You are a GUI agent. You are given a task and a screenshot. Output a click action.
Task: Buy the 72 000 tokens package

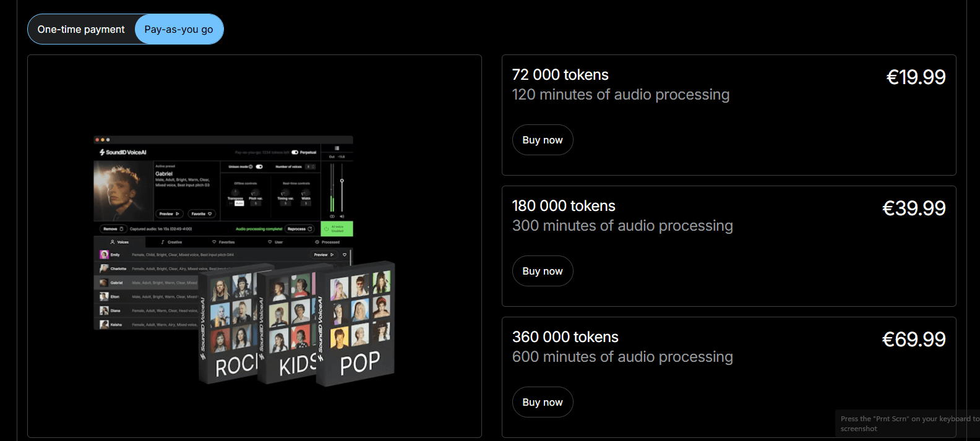tap(542, 140)
